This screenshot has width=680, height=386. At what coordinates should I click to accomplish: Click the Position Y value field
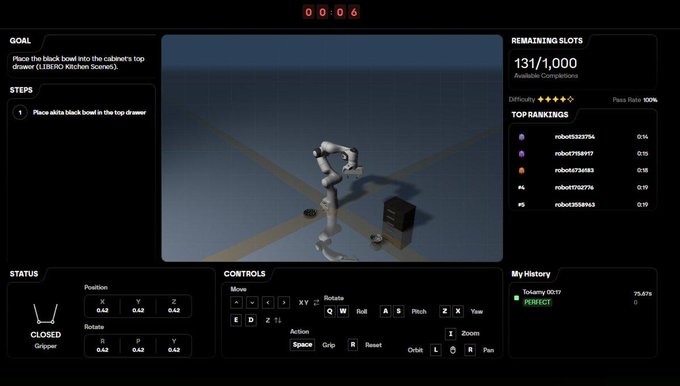point(138,306)
